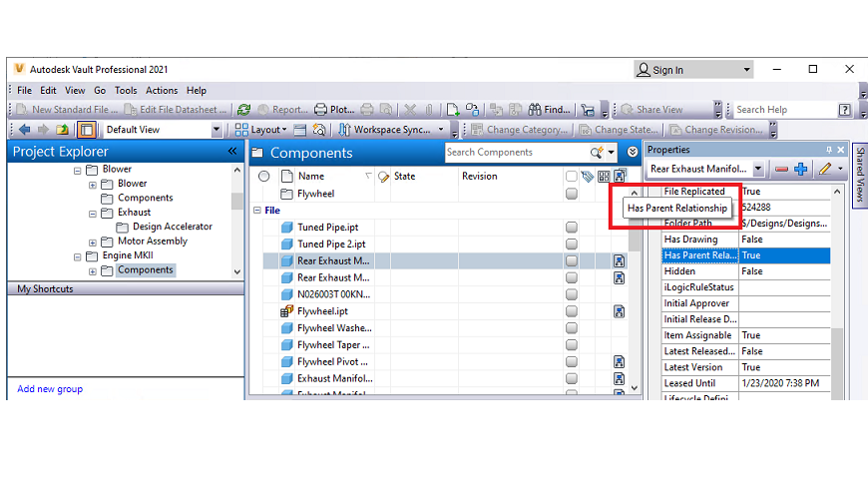Expand the advanced search chevron icon
The image size is (868, 488).
[633, 153]
